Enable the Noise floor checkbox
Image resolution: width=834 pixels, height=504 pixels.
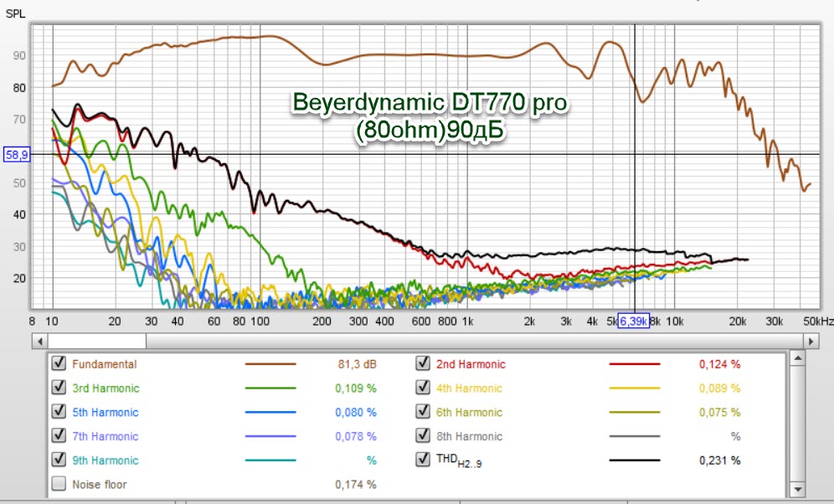[59, 484]
